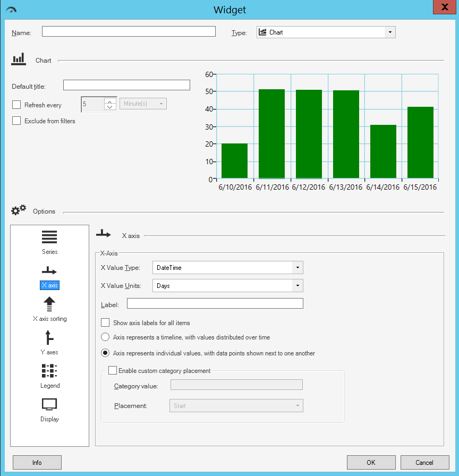Screen dimensions: 459x476
Task: Click the Info button
Action: tap(37, 462)
